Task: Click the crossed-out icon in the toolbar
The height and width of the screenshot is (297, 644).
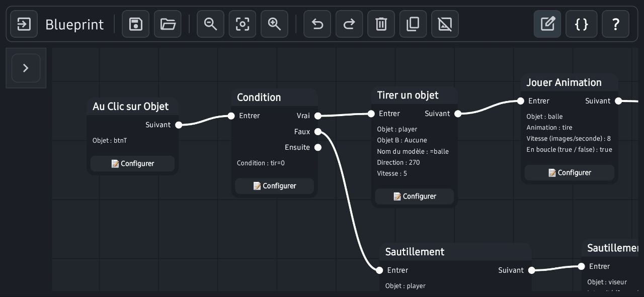Action: (x=445, y=24)
